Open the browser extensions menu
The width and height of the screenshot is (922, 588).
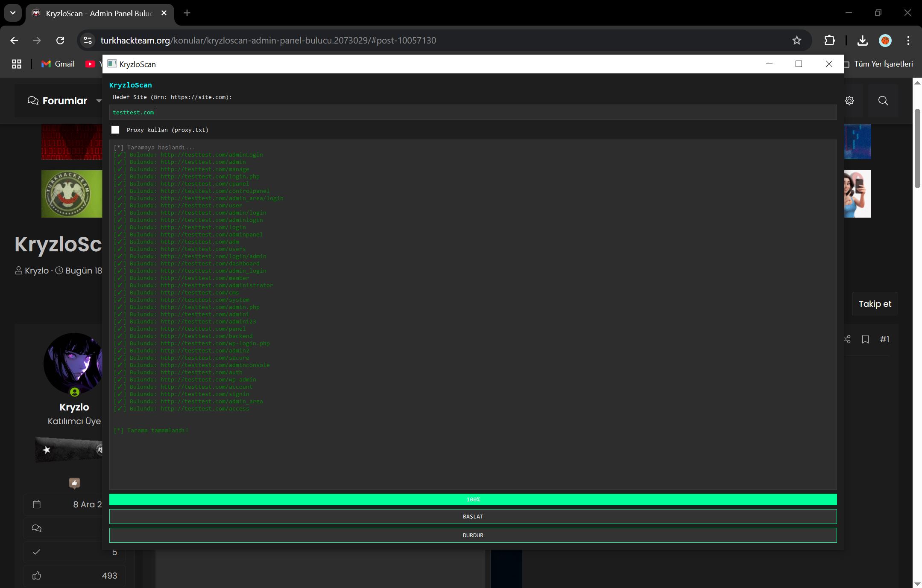point(829,41)
